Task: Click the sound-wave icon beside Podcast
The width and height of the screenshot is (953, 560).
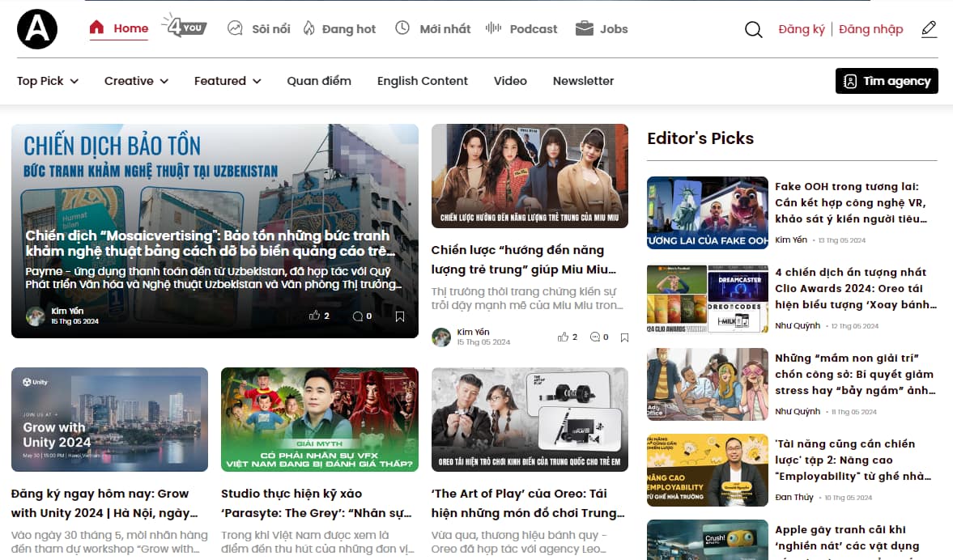Action: [493, 28]
